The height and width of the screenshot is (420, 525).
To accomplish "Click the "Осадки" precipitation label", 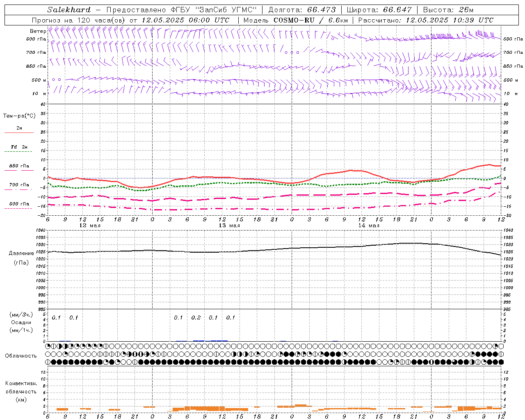I will 21,322.
